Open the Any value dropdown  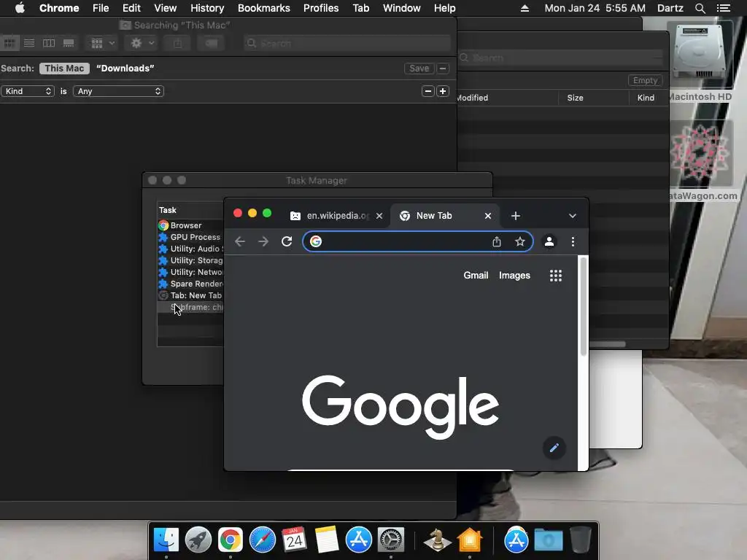[118, 91]
